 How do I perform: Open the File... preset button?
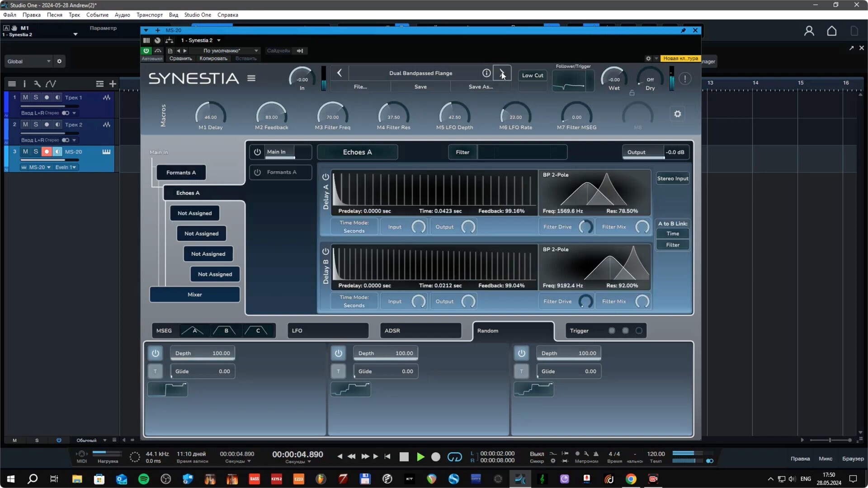[360, 87]
